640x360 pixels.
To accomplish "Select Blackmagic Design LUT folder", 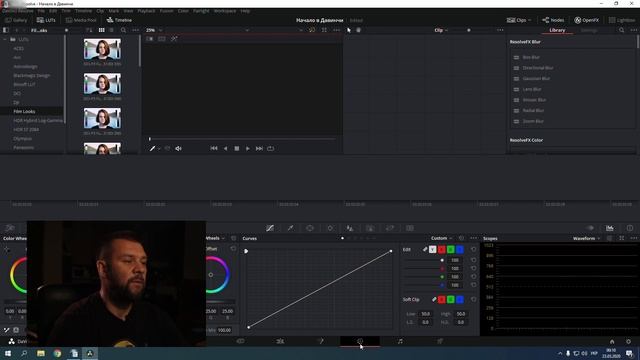I will coord(32,76).
